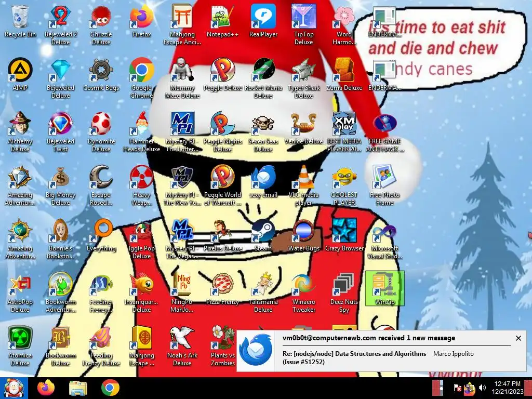
Task: Open the taskbar clock showing 12:47 PM
Action: pos(508,388)
